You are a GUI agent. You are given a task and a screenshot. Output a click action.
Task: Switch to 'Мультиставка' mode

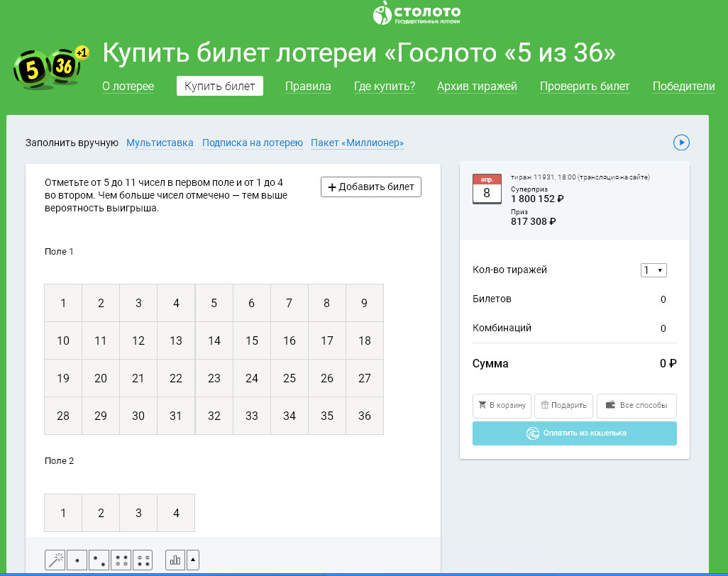pos(160,143)
